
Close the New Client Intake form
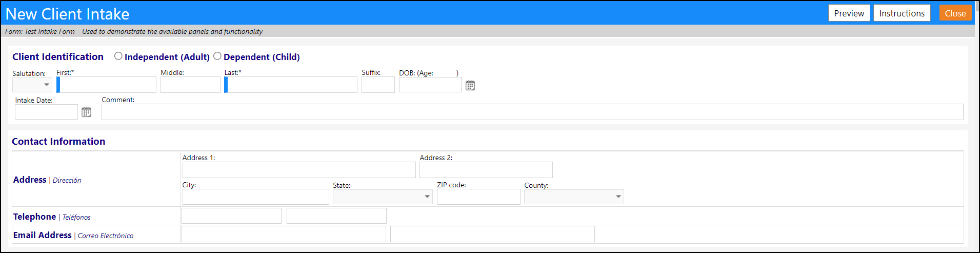tap(955, 13)
